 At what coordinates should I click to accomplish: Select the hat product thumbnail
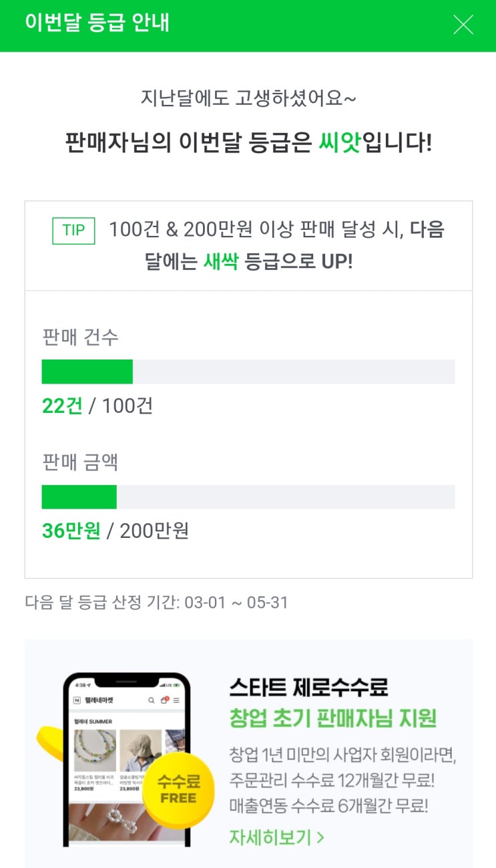click(x=140, y=751)
